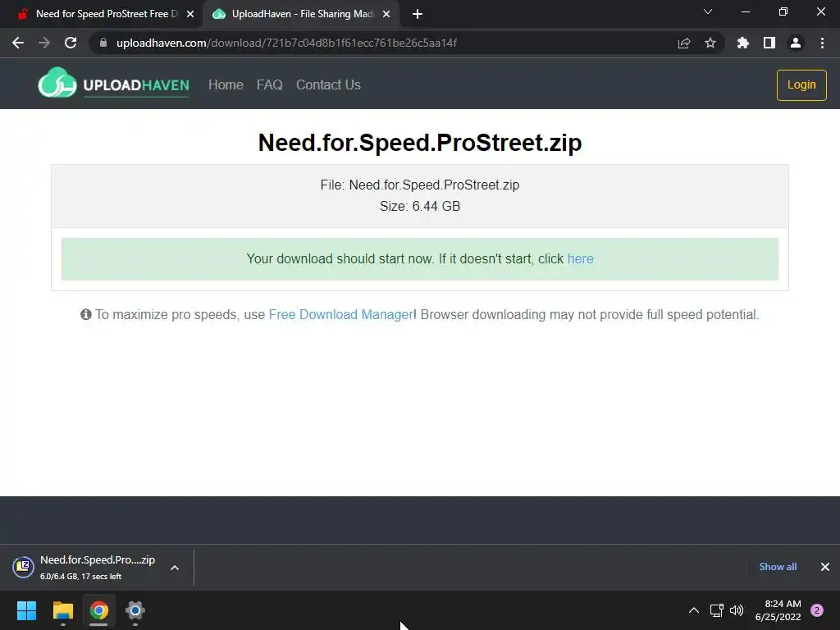Open the Chrome profile avatar
The image size is (840, 630).
(x=796, y=43)
